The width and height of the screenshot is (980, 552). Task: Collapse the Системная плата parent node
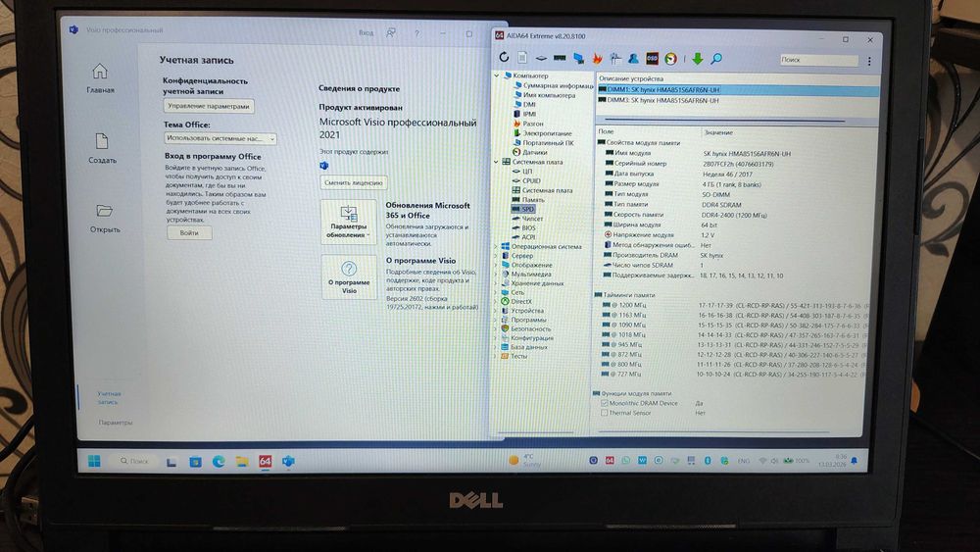click(496, 162)
